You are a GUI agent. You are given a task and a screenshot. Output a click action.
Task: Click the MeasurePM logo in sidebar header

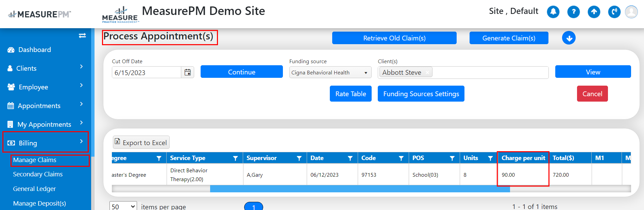[x=39, y=14]
